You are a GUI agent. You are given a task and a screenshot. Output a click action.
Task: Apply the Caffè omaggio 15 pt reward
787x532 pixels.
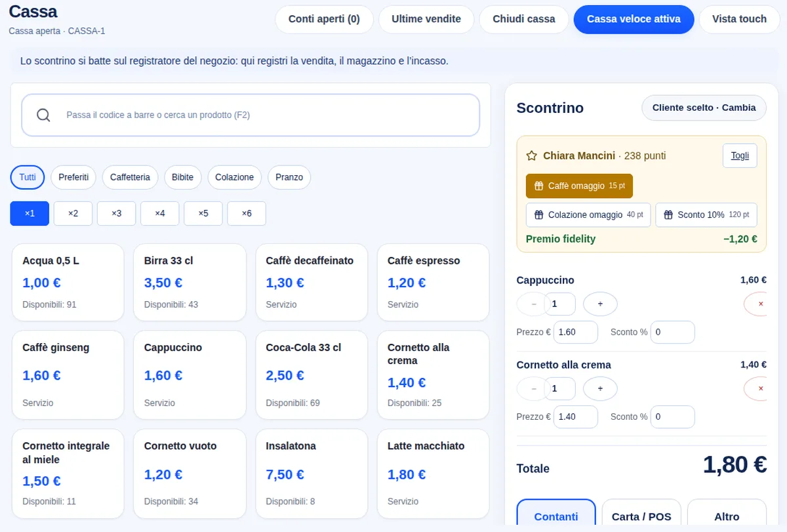579,186
